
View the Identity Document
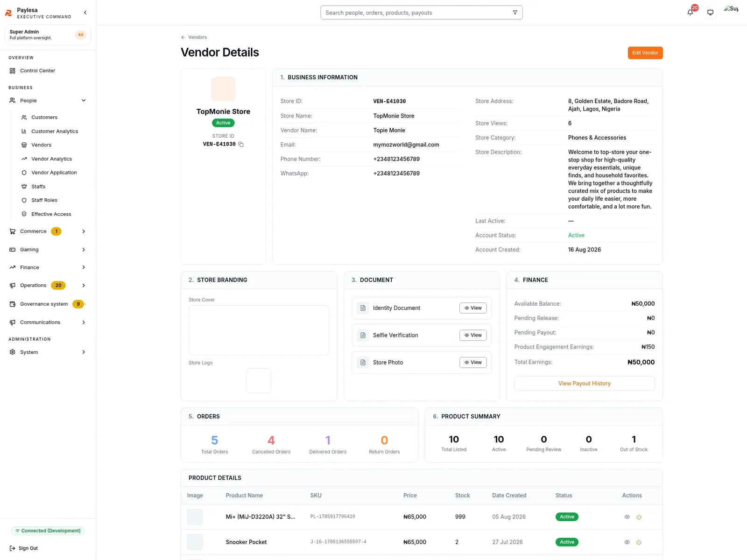coord(473,308)
